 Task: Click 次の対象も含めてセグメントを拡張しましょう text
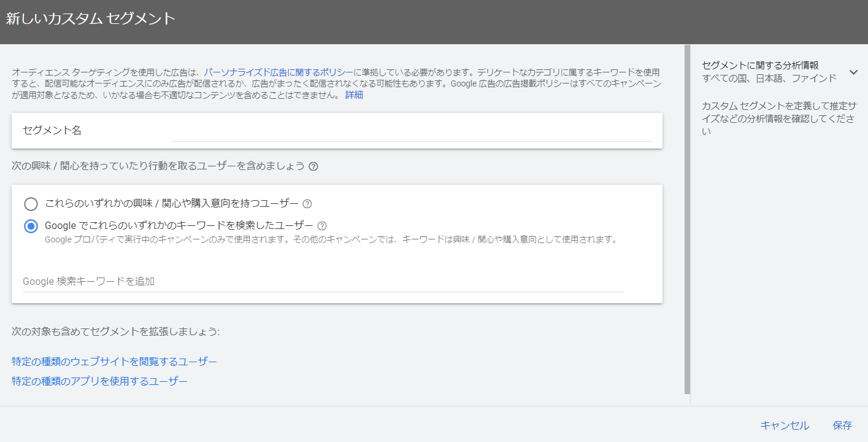115,331
